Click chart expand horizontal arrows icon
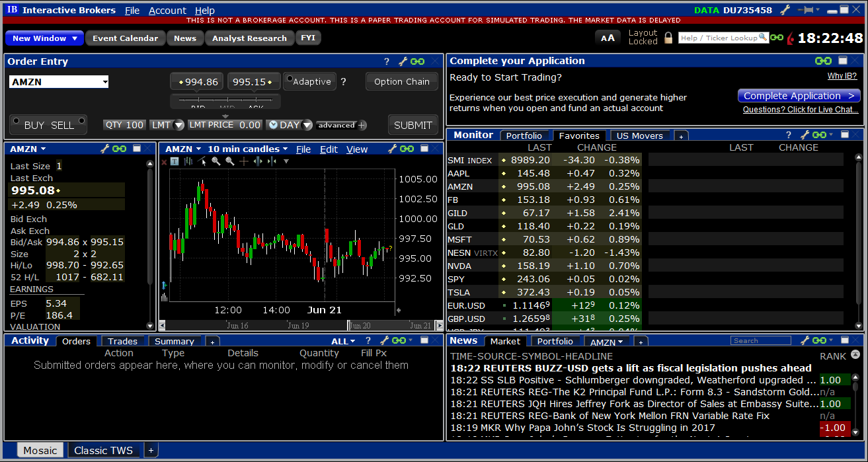The image size is (868, 462). click(x=258, y=161)
